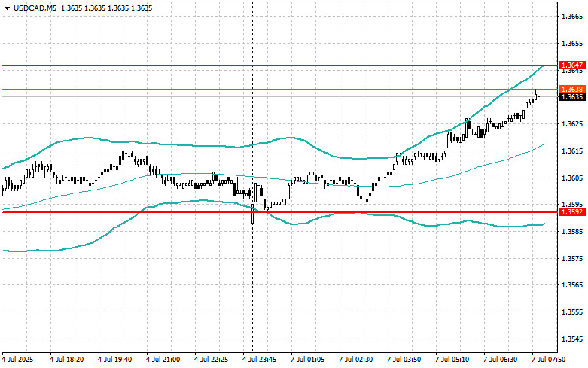Click the 1.3605 price scale value
The width and height of the screenshot is (588, 368).
(573, 178)
